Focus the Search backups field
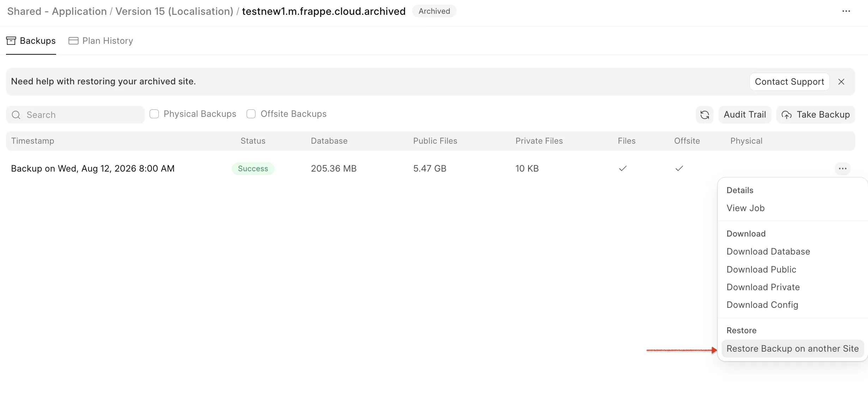This screenshot has width=868, height=406. [75, 115]
